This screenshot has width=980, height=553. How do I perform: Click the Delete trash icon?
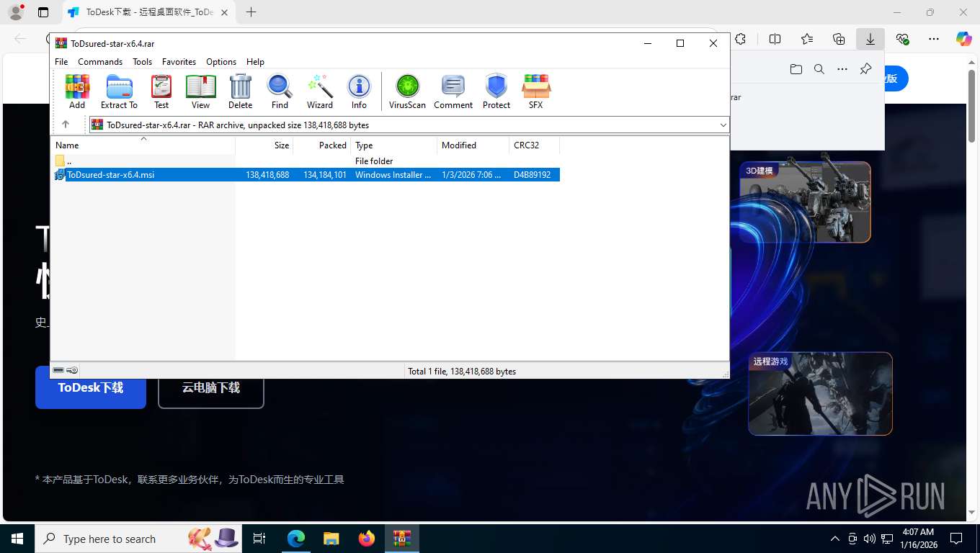pyautogui.click(x=240, y=91)
